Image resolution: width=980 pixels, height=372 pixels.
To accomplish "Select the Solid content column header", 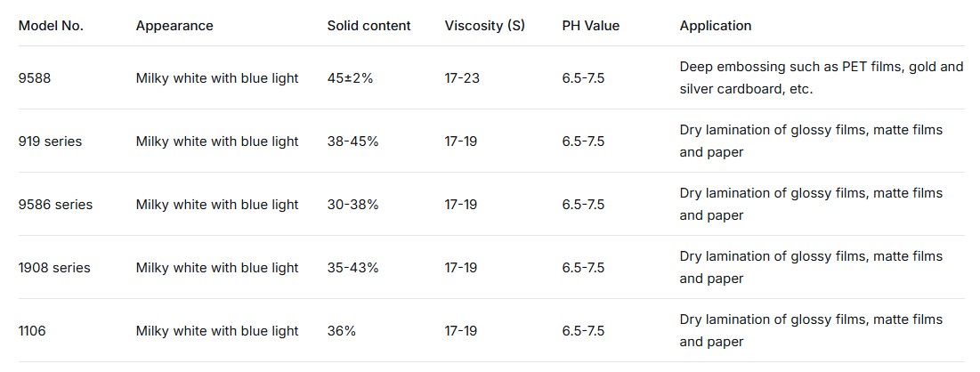I will pyautogui.click(x=369, y=26).
